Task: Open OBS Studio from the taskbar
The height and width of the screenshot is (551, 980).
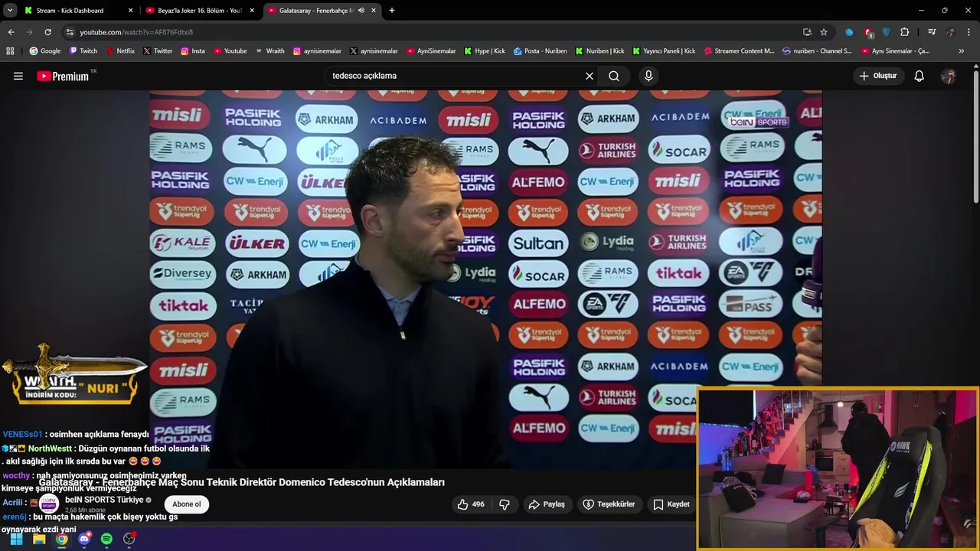Action: (x=129, y=539)
